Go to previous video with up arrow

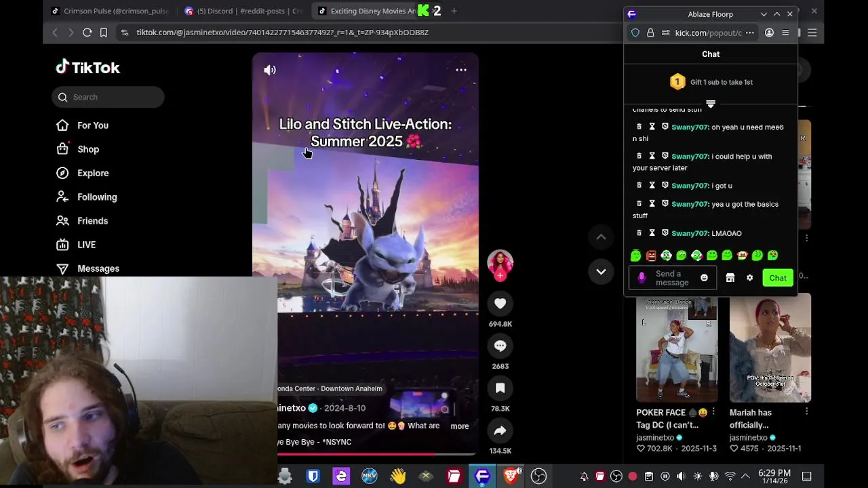click(601, 237)
